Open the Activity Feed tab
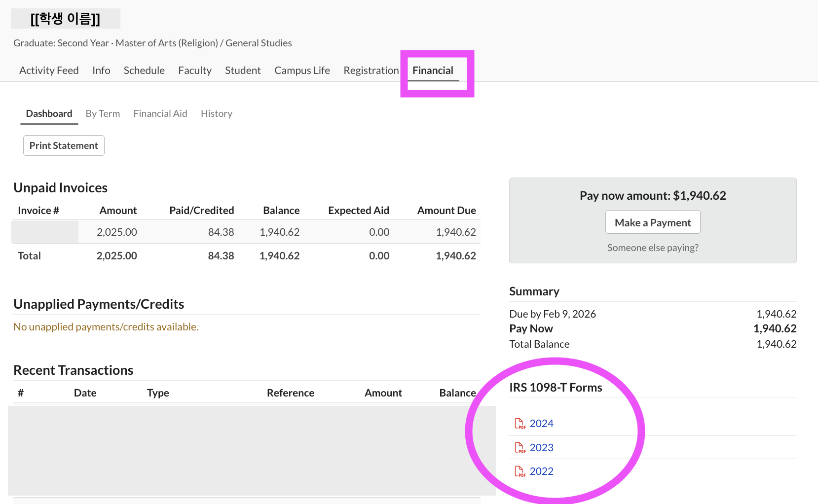This screenshot has height=504, width=818. click(x=49, y=71)
